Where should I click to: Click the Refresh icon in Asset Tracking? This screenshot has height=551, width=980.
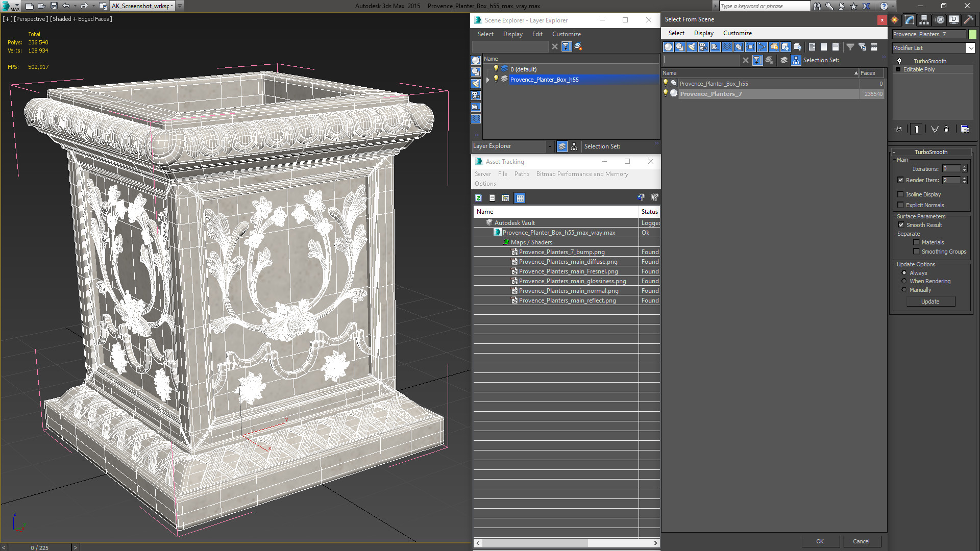478,198
